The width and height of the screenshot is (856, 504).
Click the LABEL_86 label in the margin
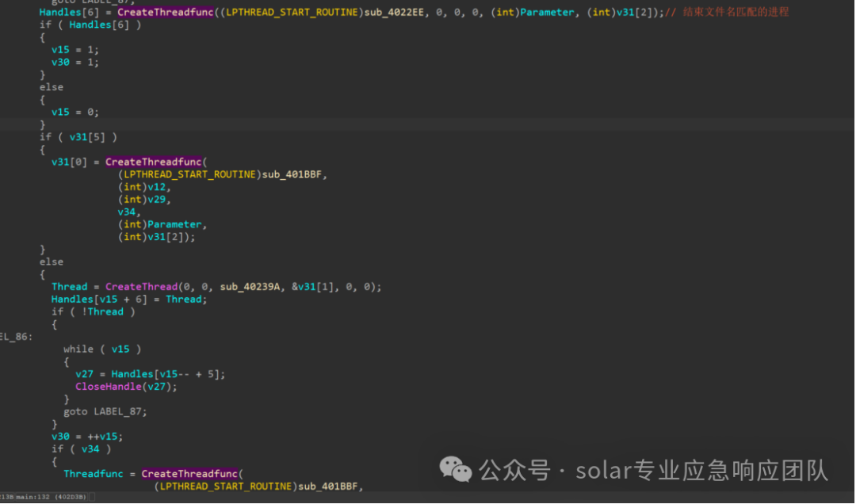[17, 337]
